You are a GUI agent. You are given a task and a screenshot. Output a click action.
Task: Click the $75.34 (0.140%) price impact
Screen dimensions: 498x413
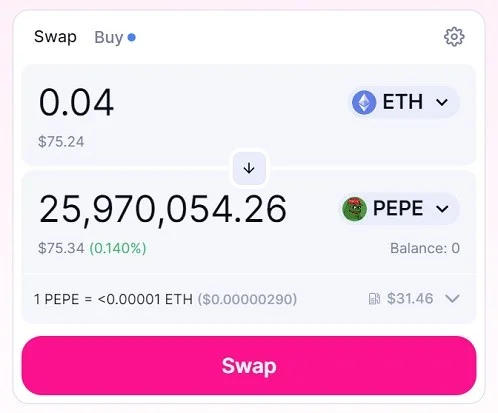point(92,248)
